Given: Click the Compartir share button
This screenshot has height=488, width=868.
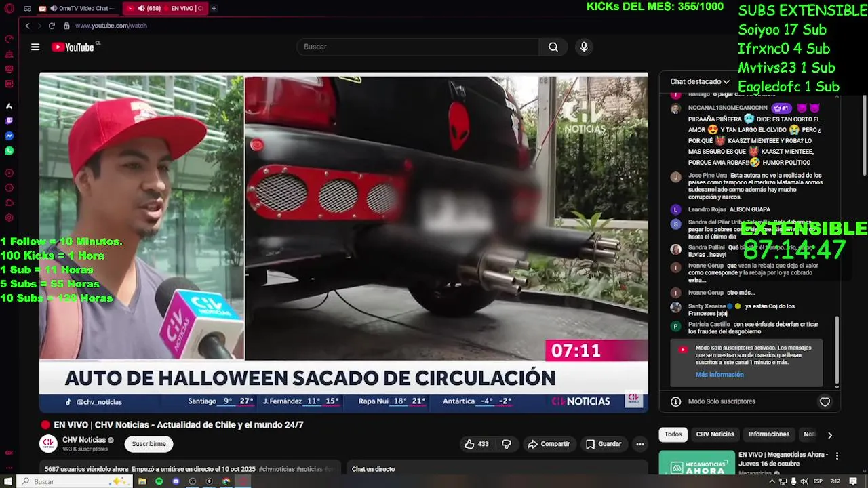Looking at the screenshot, I should 549,444.
